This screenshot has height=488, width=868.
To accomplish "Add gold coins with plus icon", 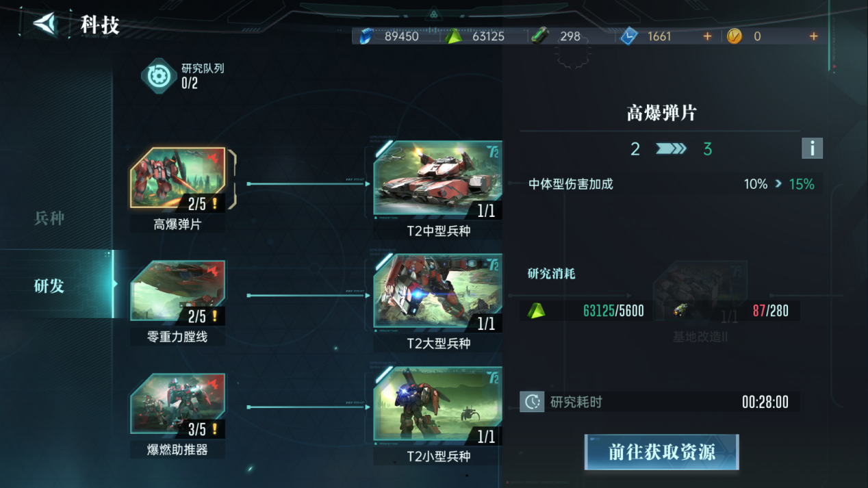I will pos(813,36).
